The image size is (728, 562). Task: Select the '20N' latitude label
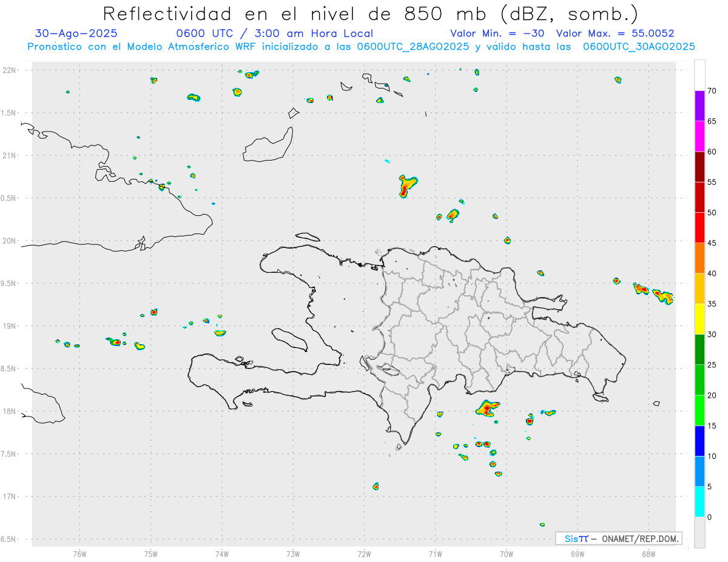coord(10,241)
